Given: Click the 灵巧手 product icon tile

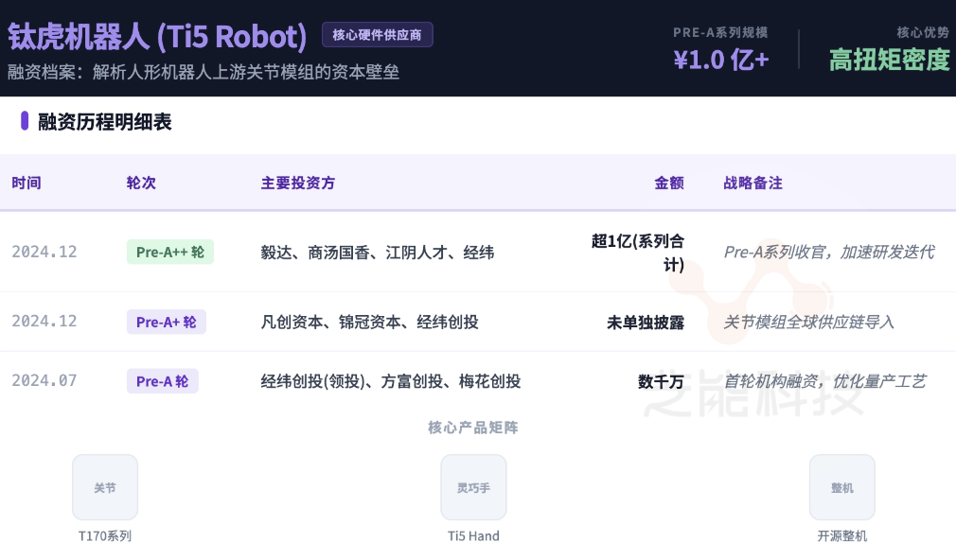Looking at the screenshot, I should pos(473,487).
